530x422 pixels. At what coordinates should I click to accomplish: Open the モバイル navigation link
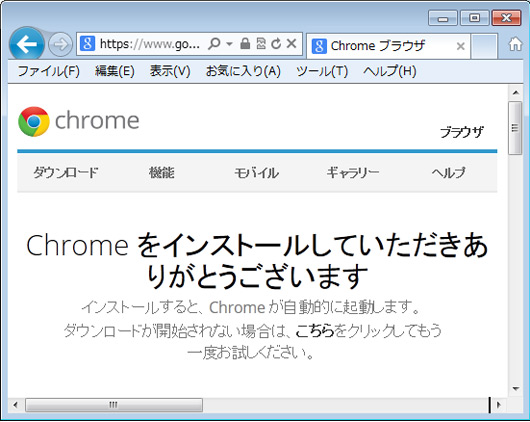[257, 173]
